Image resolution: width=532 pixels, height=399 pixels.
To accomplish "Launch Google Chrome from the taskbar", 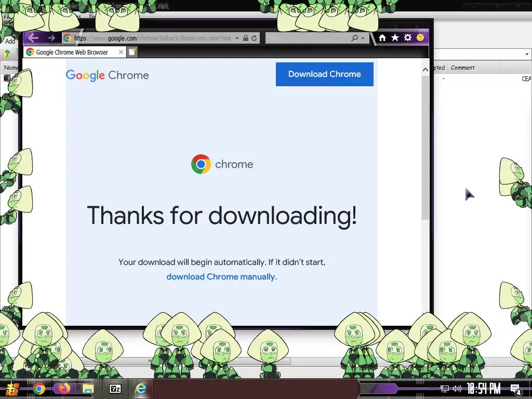I will coord(38,389).
